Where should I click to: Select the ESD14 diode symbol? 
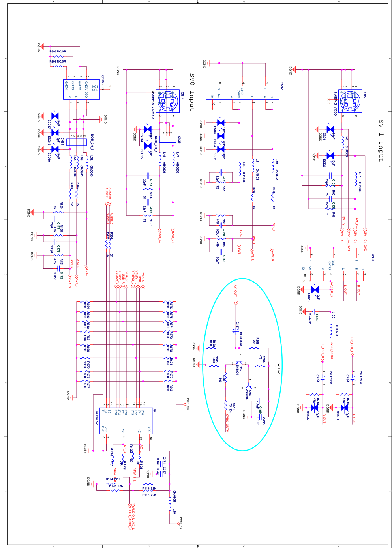pos(148,129)
